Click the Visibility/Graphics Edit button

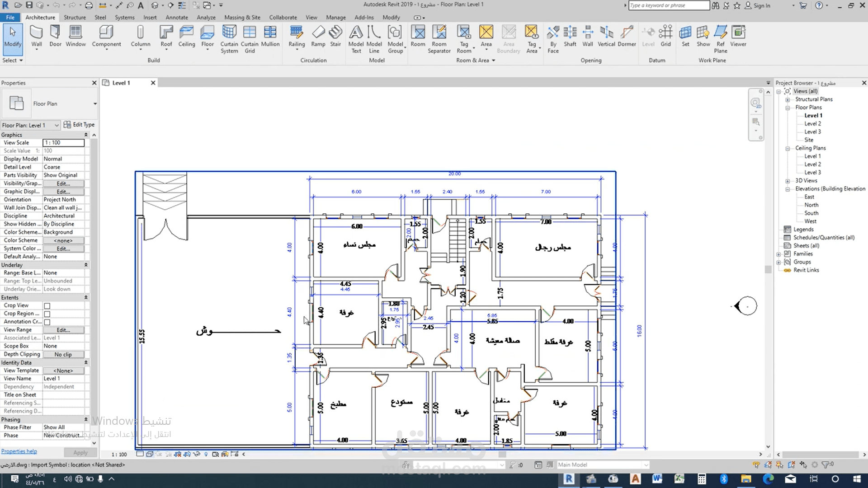(x=63, y=183)
